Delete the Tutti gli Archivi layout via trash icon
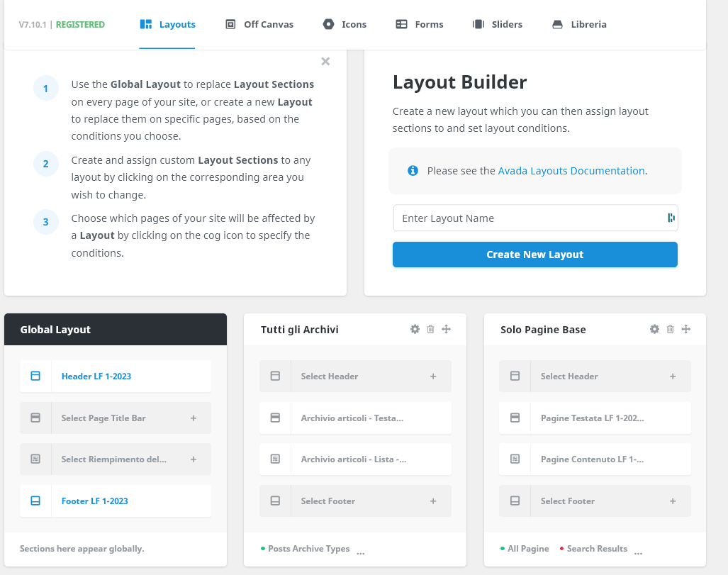The width and height of the screenshot is (728, 575). (x=430, y=329)
